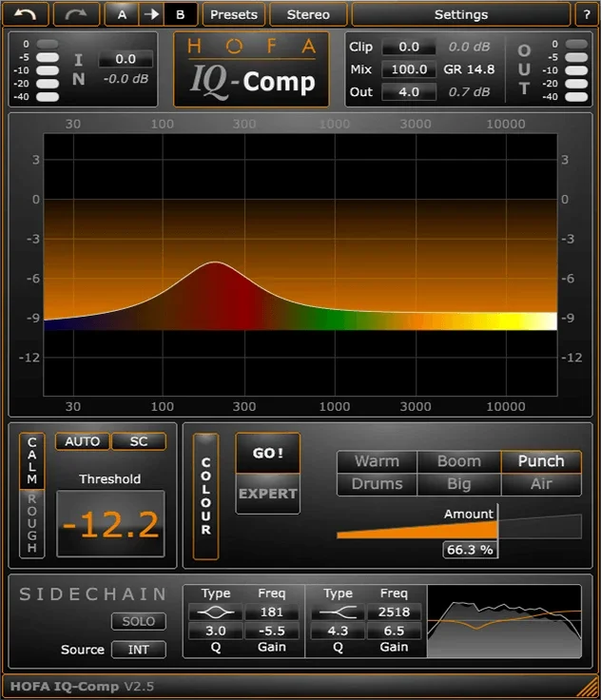The height and width of the screenshot is (700, 601).
Task: Click the HOFA IQ-Comp logo
Action: (x=251, y=69)
